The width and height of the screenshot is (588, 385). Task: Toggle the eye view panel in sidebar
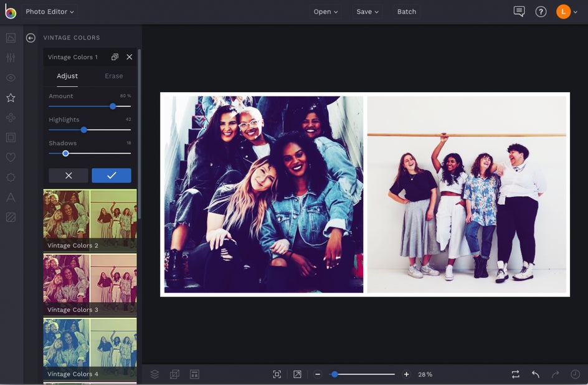point(11,78)
